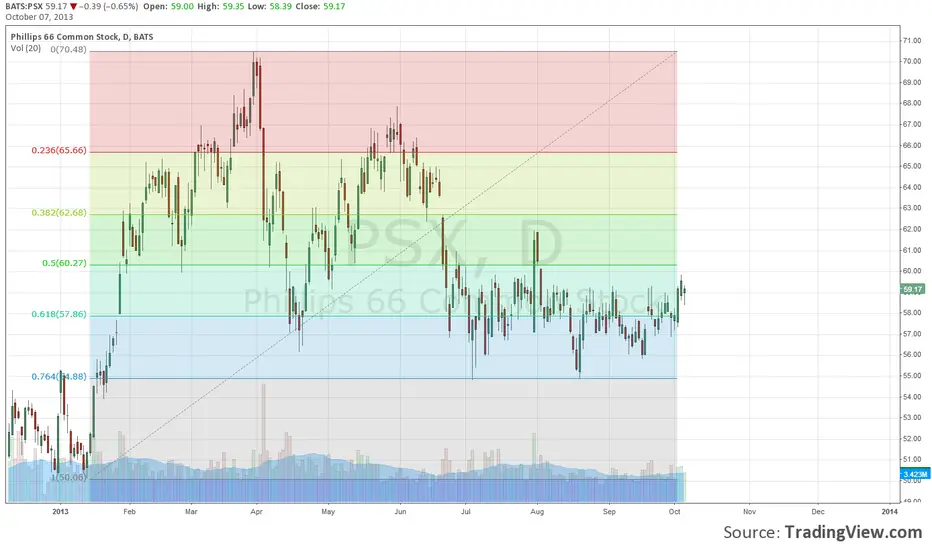Click the Jun label on the time axis
Screen dimensions: 932x550
(400, 511)
